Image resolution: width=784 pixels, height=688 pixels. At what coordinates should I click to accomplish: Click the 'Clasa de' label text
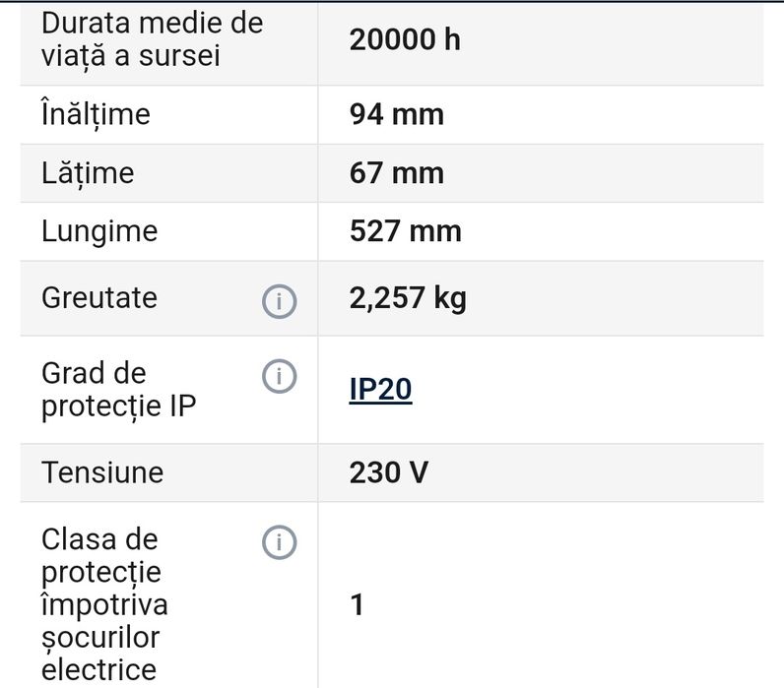(98, 539)
